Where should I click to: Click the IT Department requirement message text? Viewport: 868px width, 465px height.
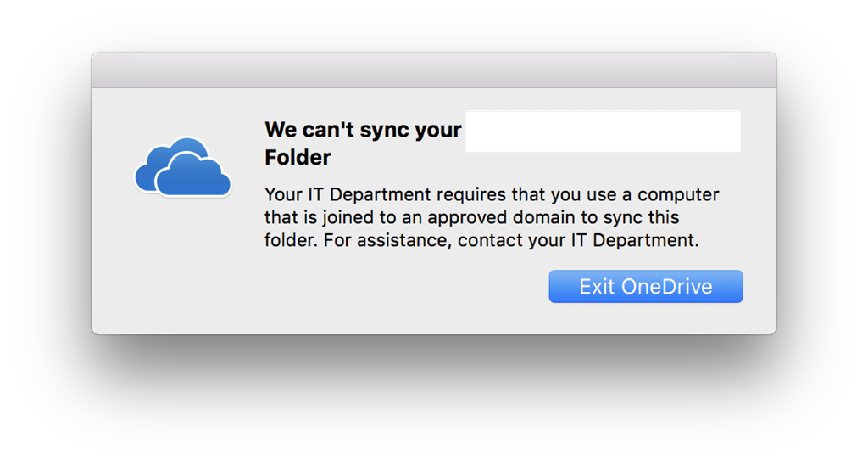tap(492, 217)
